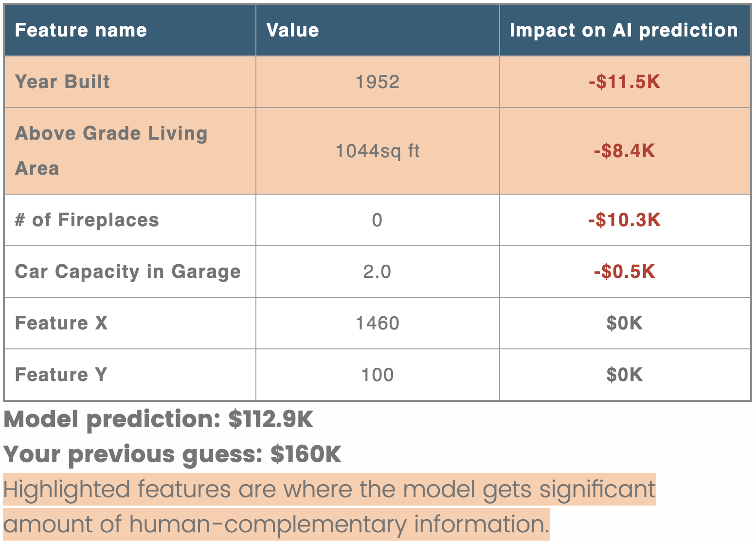This screenshot has width=756, height=545.
Task: Click the 1460 value for Feature X
Action: pyautogui.click(x=378, y=323)
